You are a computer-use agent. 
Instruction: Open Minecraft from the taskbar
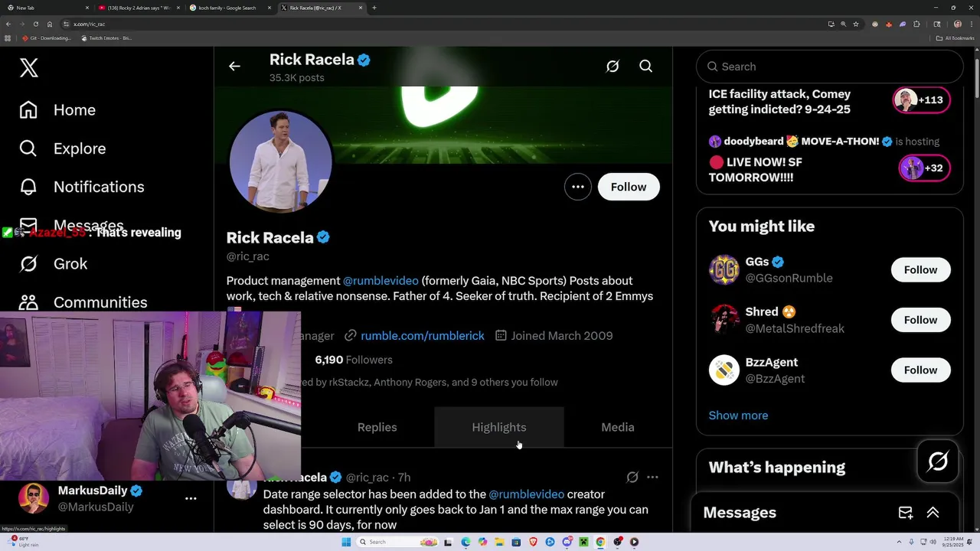583,542
